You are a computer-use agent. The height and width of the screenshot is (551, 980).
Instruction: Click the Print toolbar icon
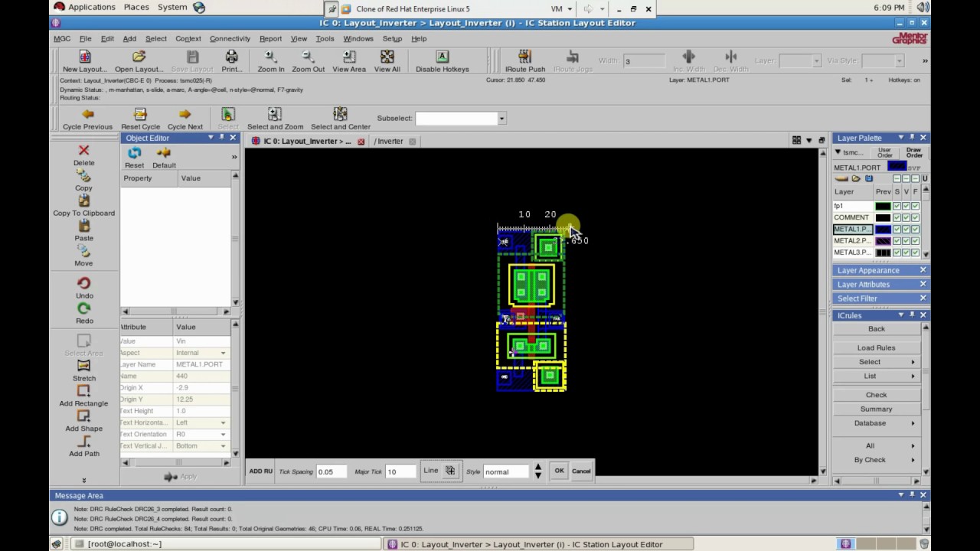coord(231,57)
